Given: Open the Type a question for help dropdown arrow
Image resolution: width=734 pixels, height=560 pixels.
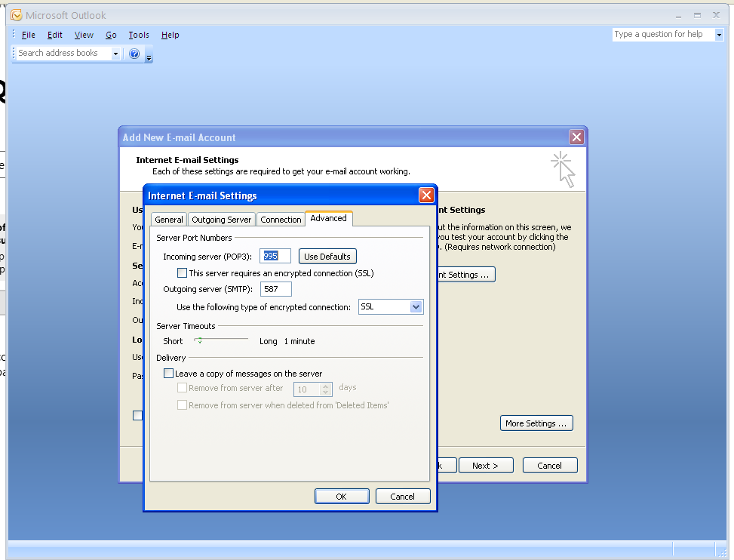Looking at the screenshot, I should coord(719,35).
